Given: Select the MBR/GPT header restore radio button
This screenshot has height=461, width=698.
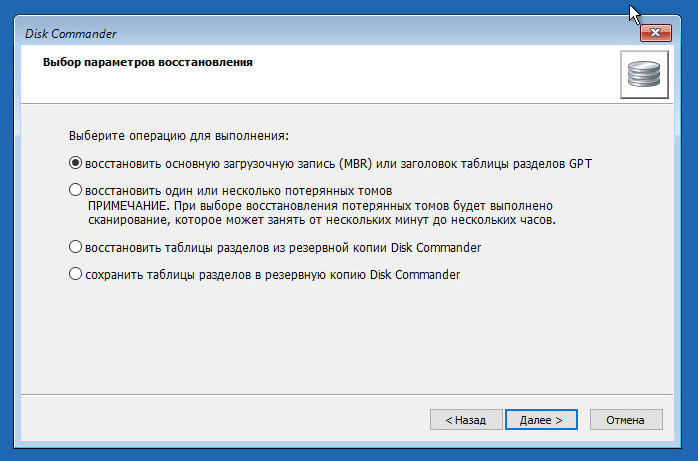Looking at the screenshot, I should click(75, 163).
